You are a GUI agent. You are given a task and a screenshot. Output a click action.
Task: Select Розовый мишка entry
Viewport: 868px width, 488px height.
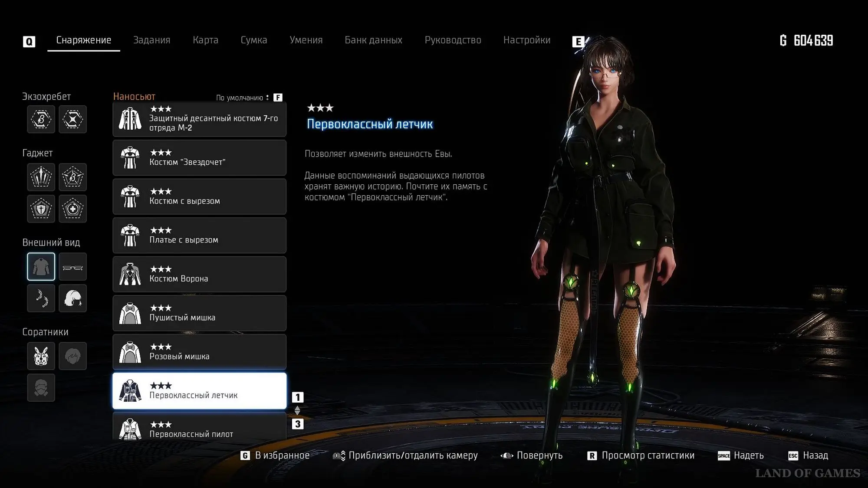tap(200, 352)
